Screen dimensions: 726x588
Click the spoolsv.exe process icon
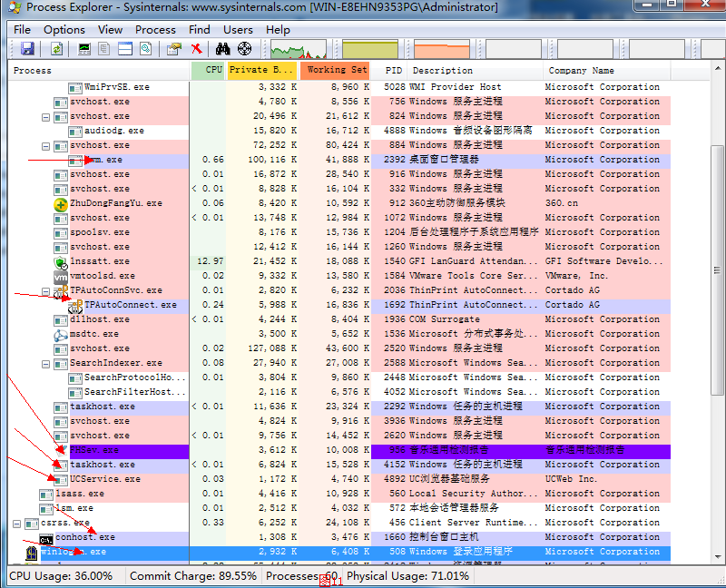click(x=61, y=233)
